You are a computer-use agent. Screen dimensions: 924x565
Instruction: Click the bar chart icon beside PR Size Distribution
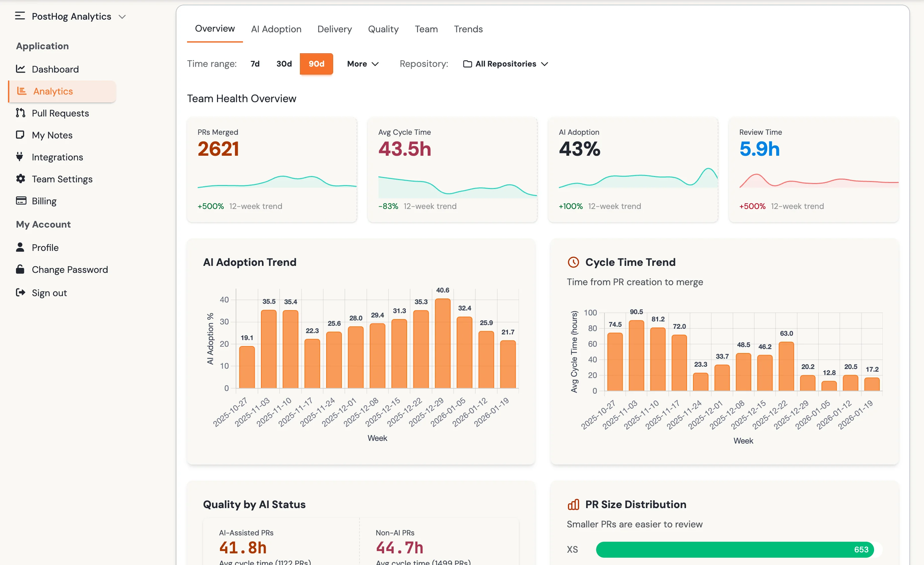574,504
